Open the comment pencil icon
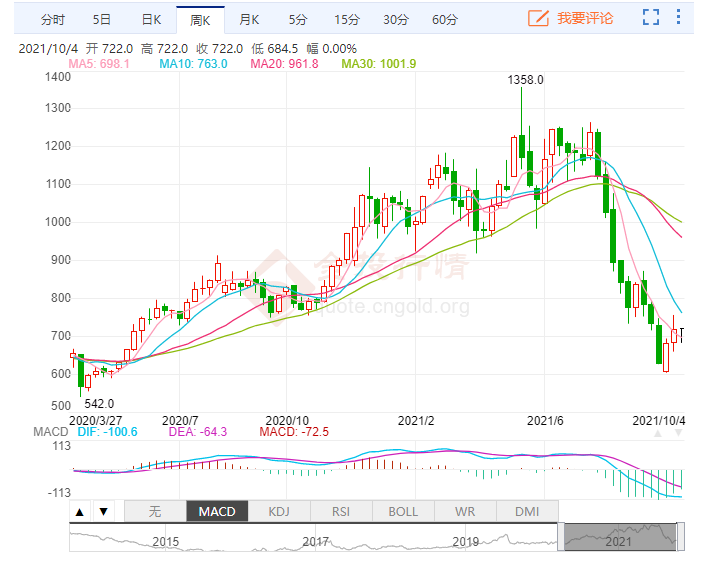 click(x=538, y=18)
